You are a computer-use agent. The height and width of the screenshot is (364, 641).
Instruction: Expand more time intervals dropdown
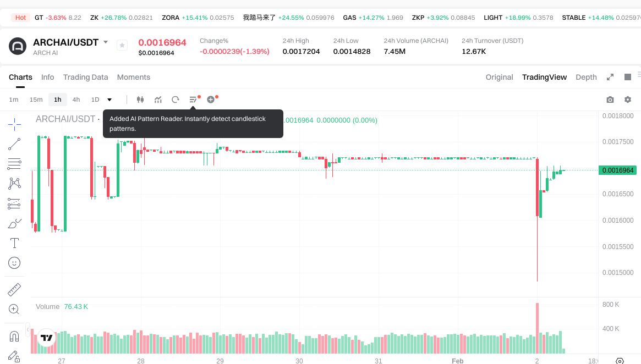(109, 100)
